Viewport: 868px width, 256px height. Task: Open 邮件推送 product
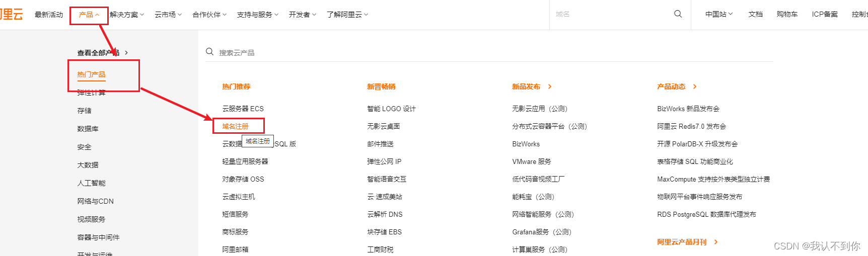pyautogui.click(x=380, y=144)
